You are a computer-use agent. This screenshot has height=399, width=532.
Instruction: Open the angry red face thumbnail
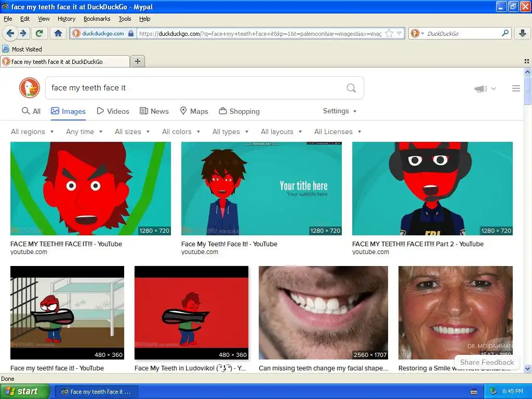pyautogui.click(x=90, y=188)
